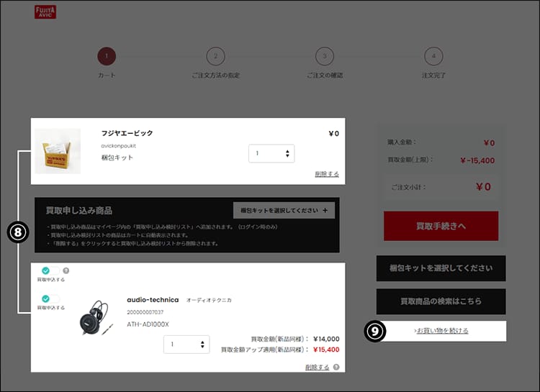Click 買取商品の検索はこちら button

click(x=441, y=301)
